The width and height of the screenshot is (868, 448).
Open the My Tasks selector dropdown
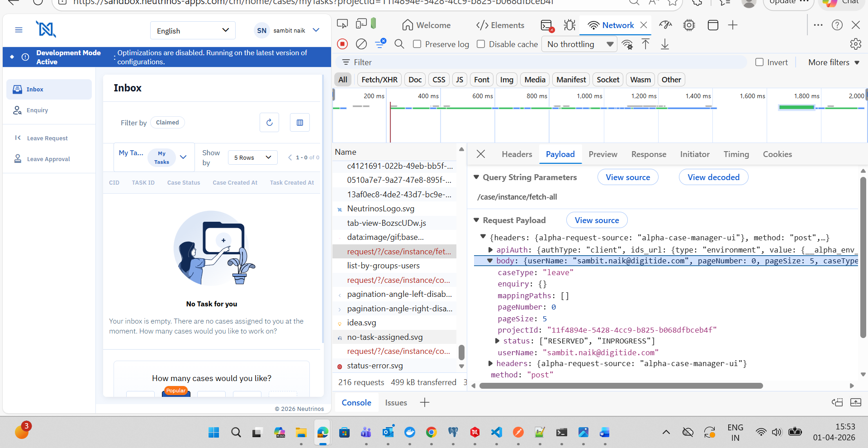click(x=154, y=157)
